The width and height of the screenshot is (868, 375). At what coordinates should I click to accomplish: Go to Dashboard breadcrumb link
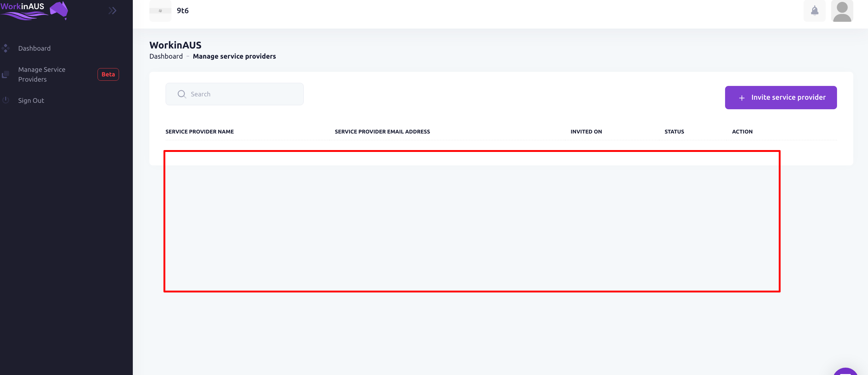point(166,56)
